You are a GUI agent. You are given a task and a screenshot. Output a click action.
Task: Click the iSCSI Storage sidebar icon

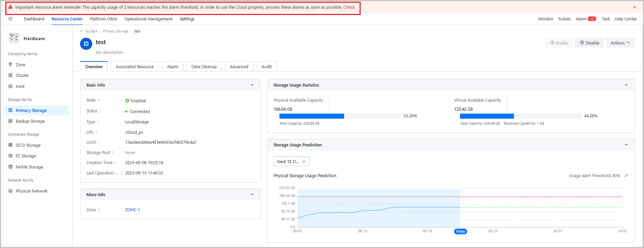(10, 145)
